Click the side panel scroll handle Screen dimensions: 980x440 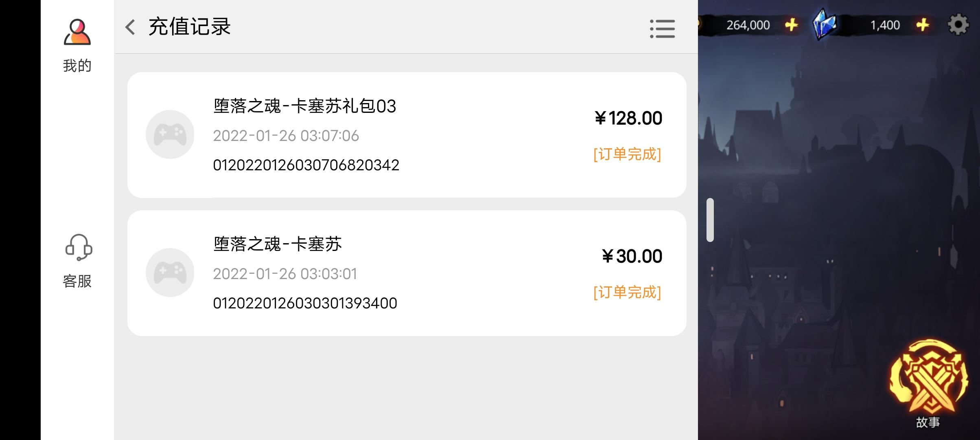pyautogui.click(x=710, y=220)
